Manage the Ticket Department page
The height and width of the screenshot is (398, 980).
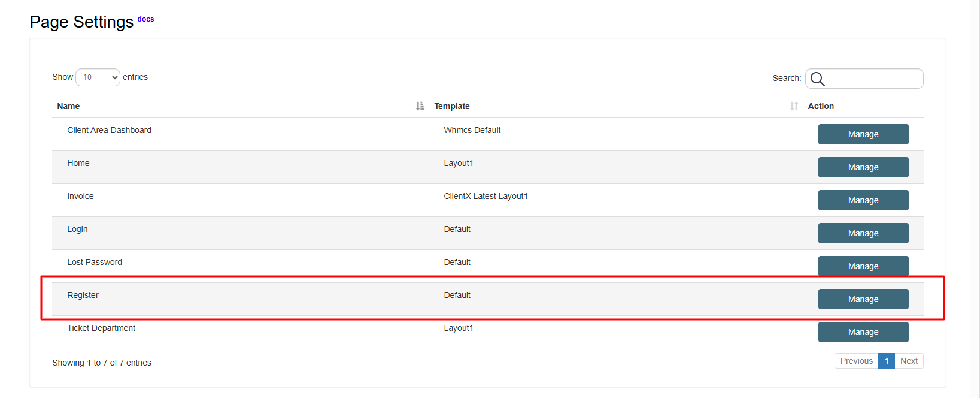(863, 332)
